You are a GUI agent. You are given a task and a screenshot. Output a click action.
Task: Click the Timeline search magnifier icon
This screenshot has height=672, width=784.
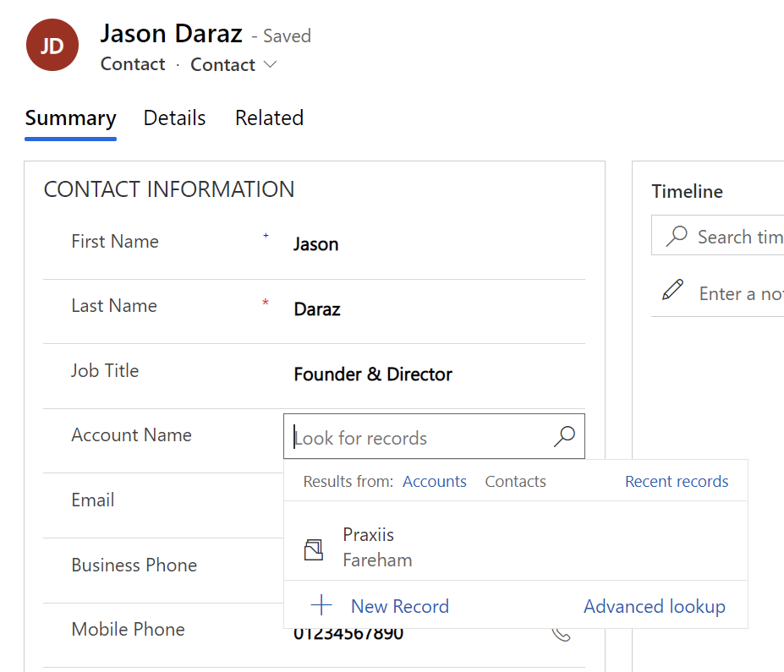pos(677,236)
